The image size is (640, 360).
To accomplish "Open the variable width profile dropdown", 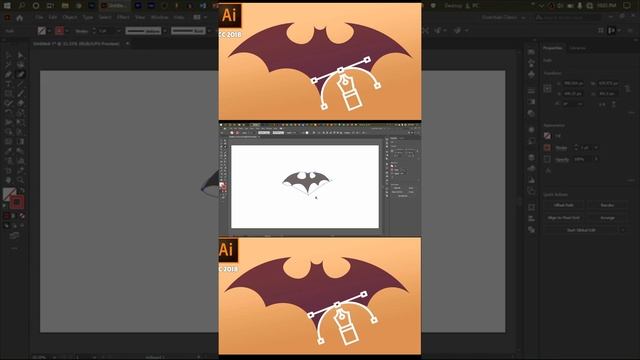I will [x=164, y=31].
